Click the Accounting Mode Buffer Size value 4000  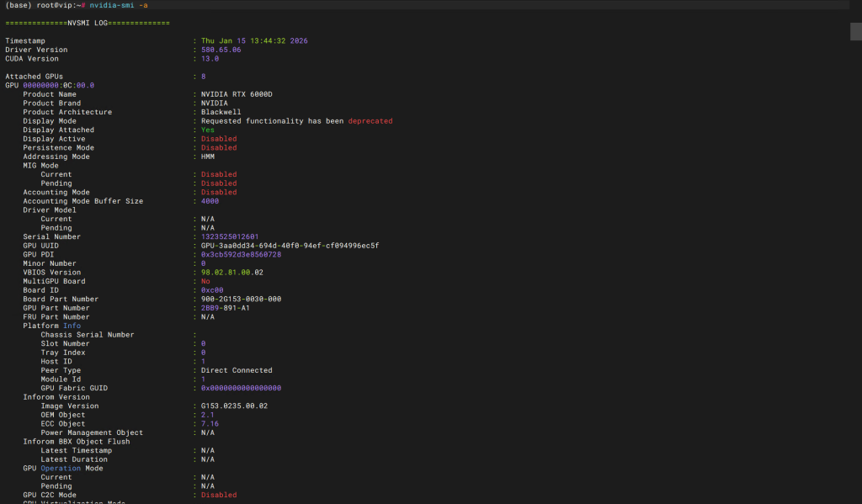click(x=210, y=201)
